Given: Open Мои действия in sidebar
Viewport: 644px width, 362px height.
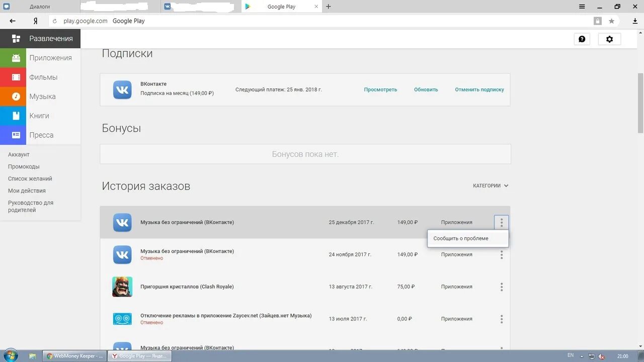Looking at the screenshot, I should [x=27, y=191].
